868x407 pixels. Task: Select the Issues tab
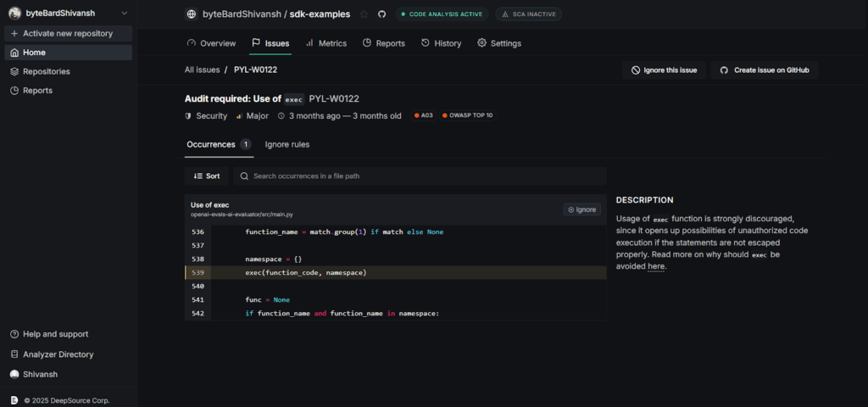[x=270, y=43]
